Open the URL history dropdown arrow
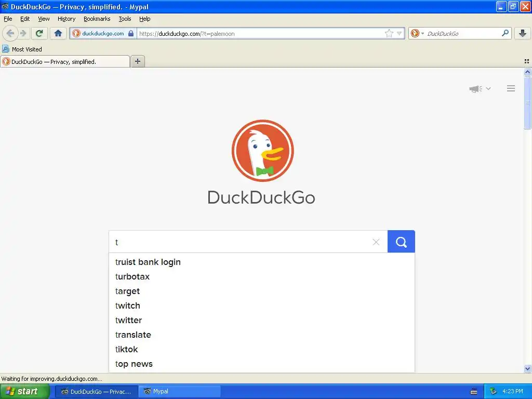Image resolution: width=532 pixels, height=399 pixels. point(400,33)
